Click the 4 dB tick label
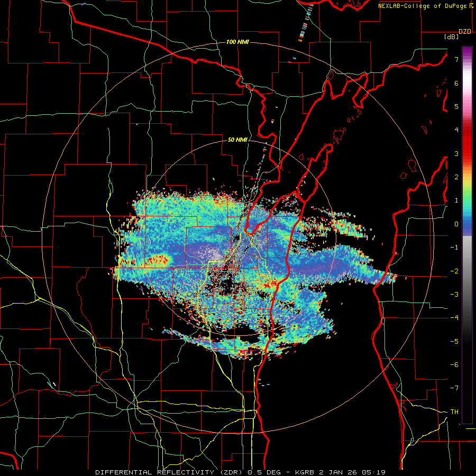The height and width of the screenshot is (476, 476). pyautogui.click(x=456, y=130)
